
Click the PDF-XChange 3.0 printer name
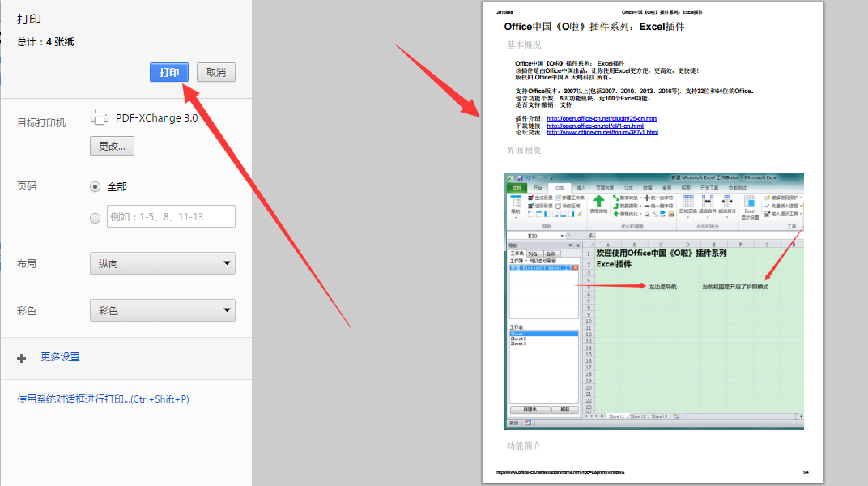pyautogui.click(x=156, y=118)
